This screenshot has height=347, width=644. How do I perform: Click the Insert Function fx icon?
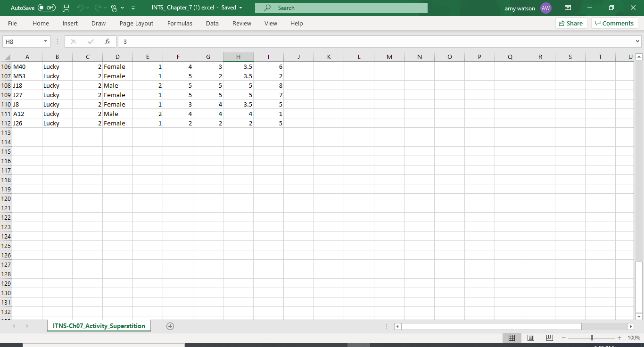pos(107,41)
